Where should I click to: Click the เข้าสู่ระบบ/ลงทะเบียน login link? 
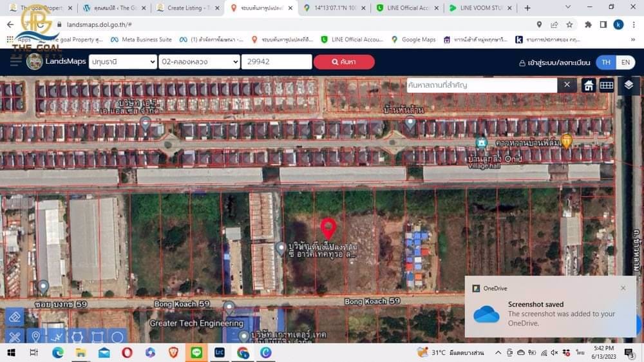(554, 62)
